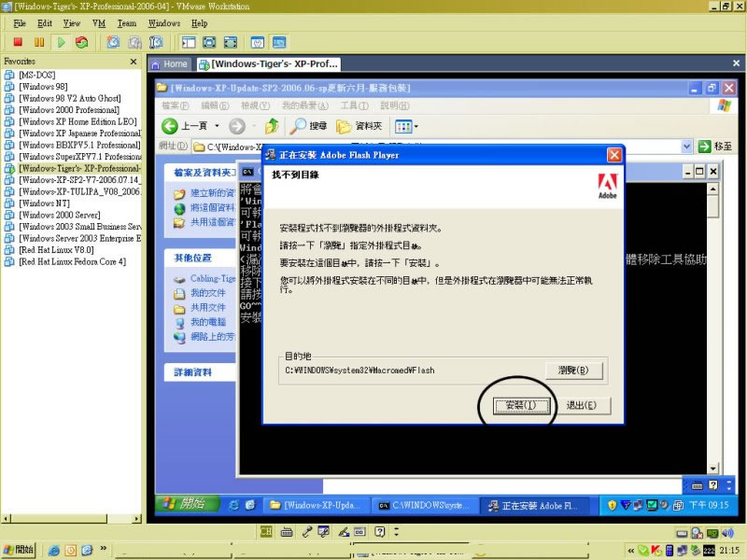Click the 退出(E) exit button

pos(581,405)
